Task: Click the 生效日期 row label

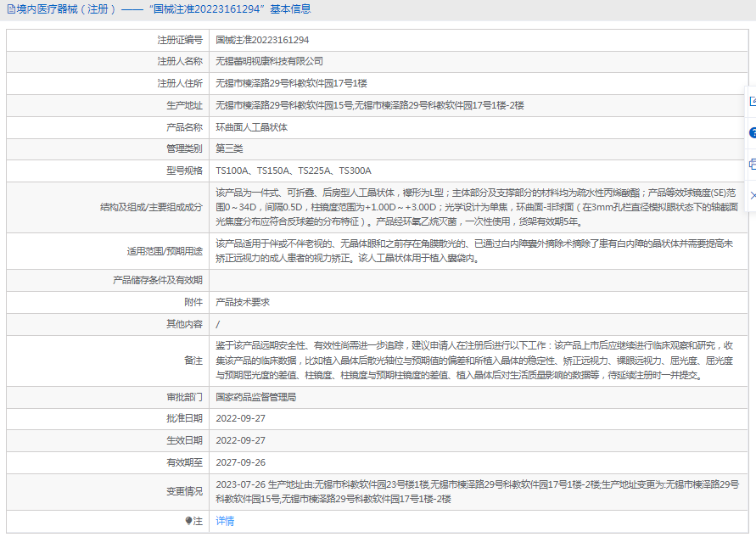Action: click(185, 440)
